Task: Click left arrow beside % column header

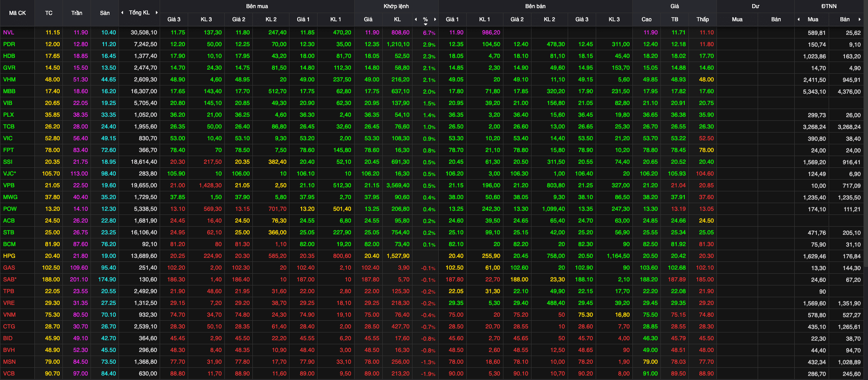Action: pyautogui.click(x=416, y=19)
